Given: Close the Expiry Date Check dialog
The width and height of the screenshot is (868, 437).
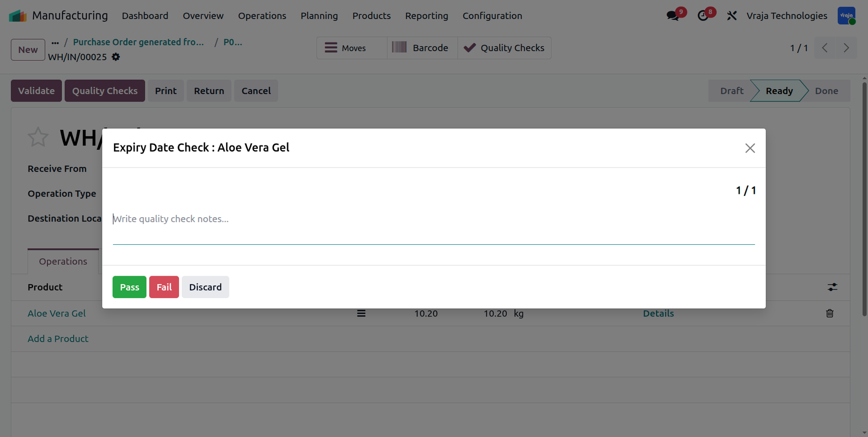Looking at the screenshot, I should [x=750, y=148].
